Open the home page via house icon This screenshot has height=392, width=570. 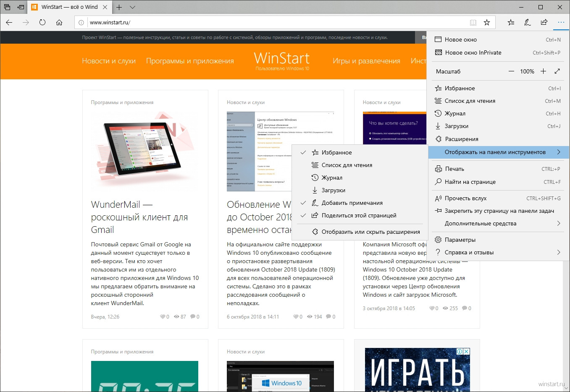pyautogui.click(x=59, y=22)
